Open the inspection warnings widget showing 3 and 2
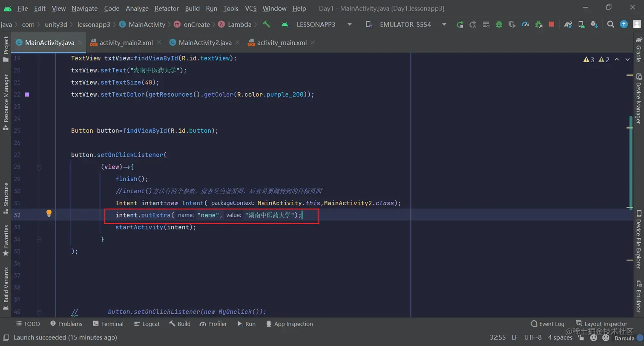The width and height of the screenshot is (644, 346). click(596, 60)
